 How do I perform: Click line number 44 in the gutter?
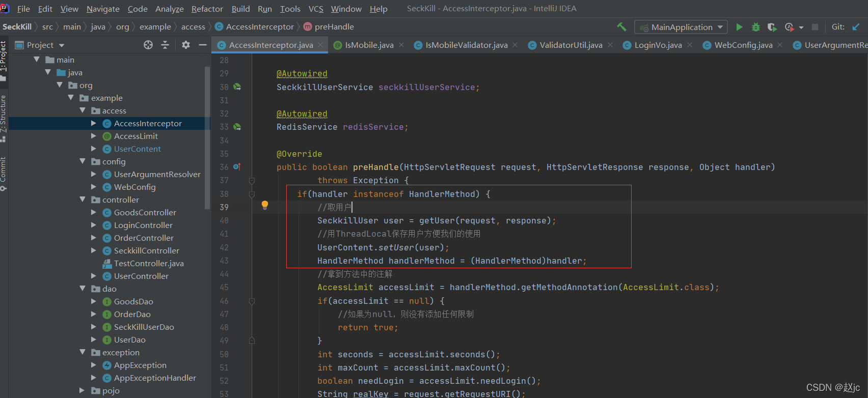[224, 274]
